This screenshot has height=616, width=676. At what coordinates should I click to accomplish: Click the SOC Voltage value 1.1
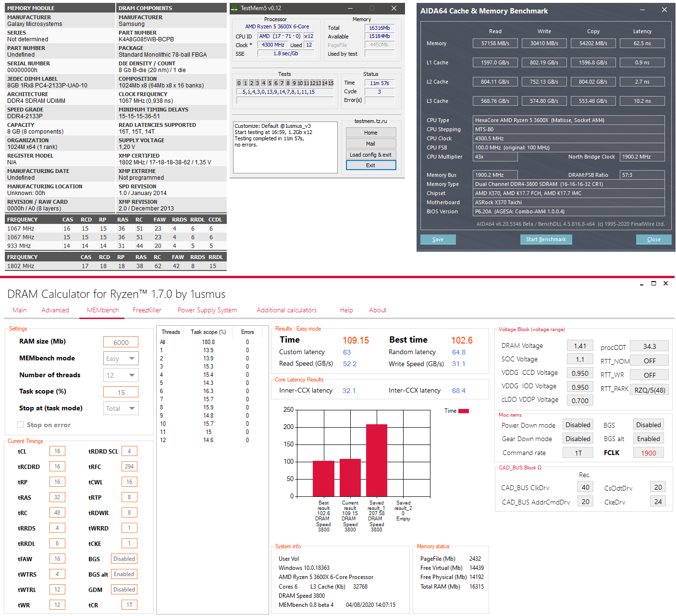pyautogui.click(x=580, y=359)
